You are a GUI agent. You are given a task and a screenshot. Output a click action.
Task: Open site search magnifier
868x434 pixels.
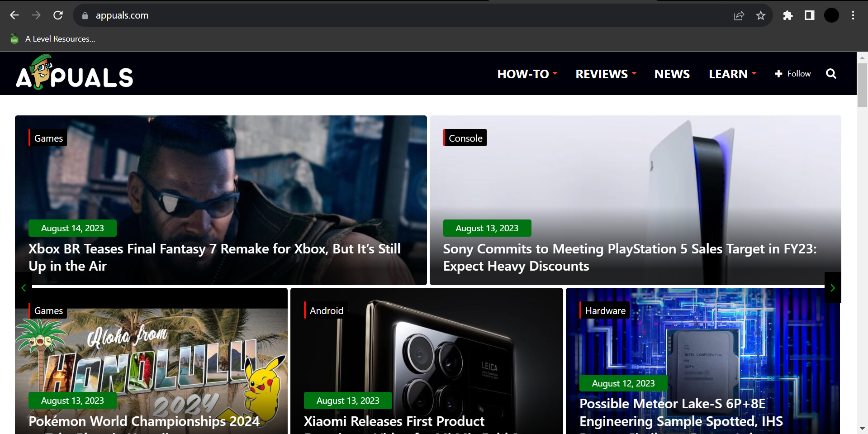click(x=831, y=74)
